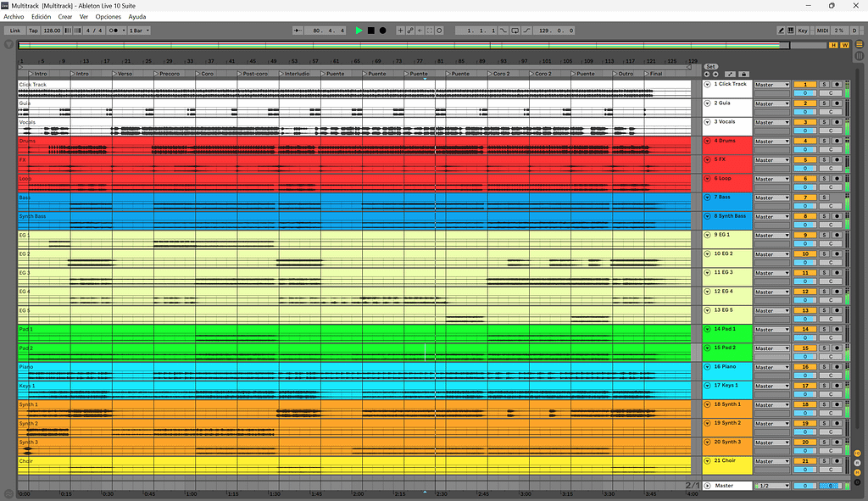Click the Set locator button

click(711, 66)
